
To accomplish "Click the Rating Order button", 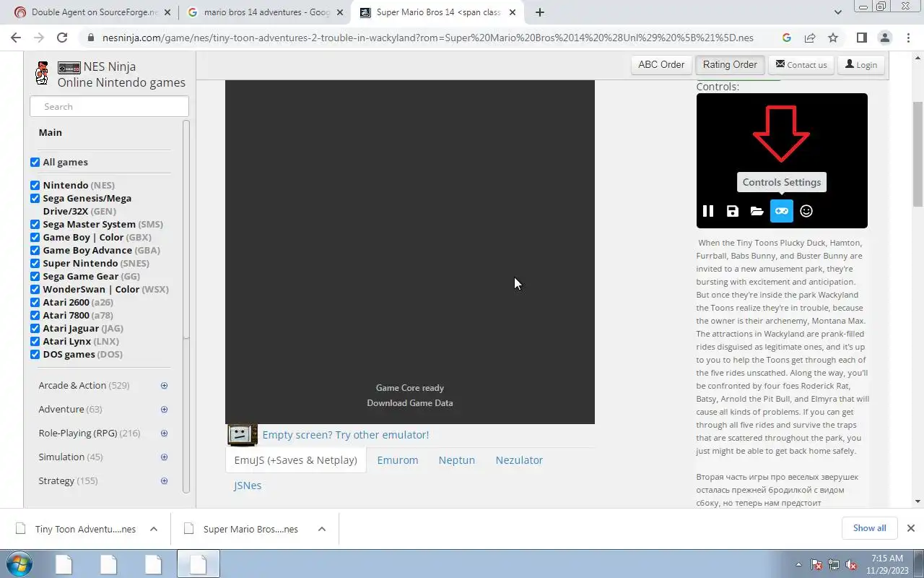I will pyautogui.click(x=730, y=64).
